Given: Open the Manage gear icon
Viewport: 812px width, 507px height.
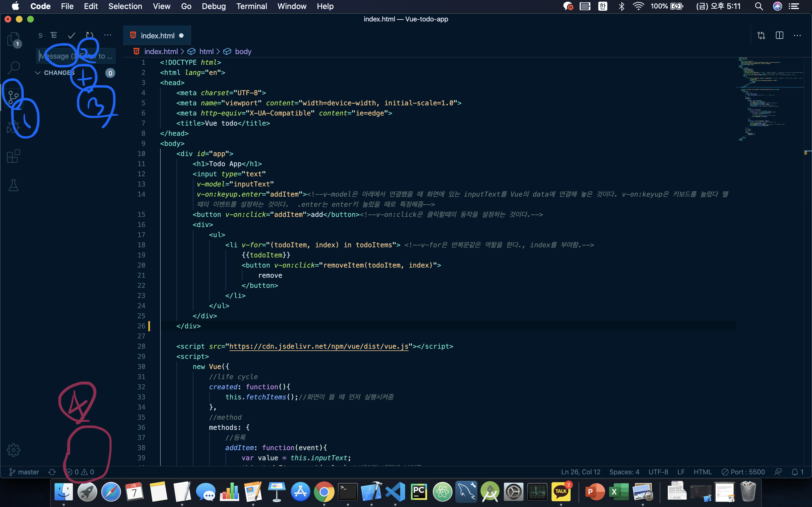Looking at the screenshot, I should [14, 450].
